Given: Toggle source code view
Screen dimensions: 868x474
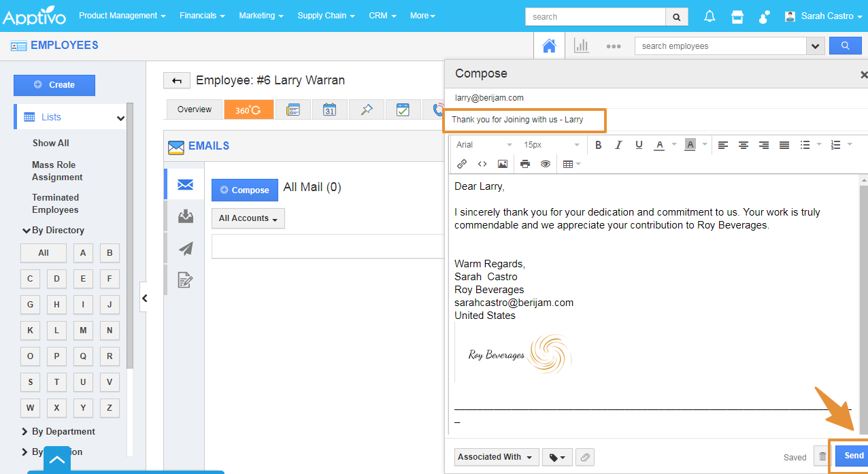Looking at the screenshot, I should pos(482,164).
